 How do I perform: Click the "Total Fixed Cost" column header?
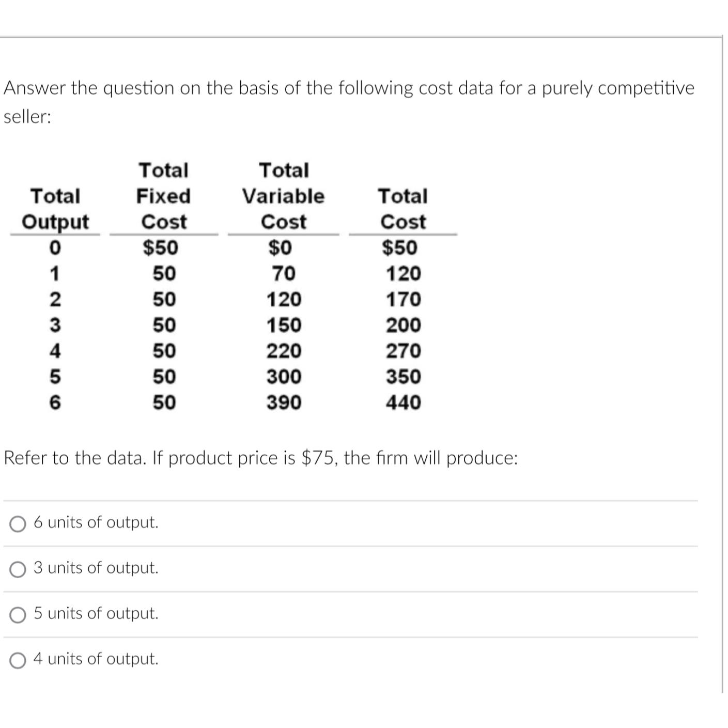click(x=163, y=196)
